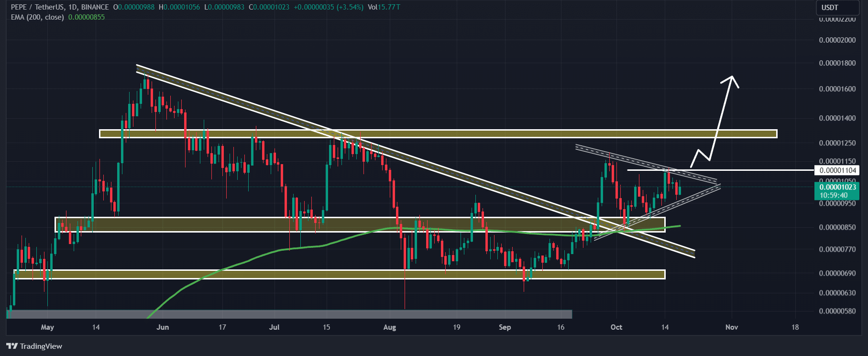
Task: Click the 0.00001250 price axis label
Action: pos(837,143)
